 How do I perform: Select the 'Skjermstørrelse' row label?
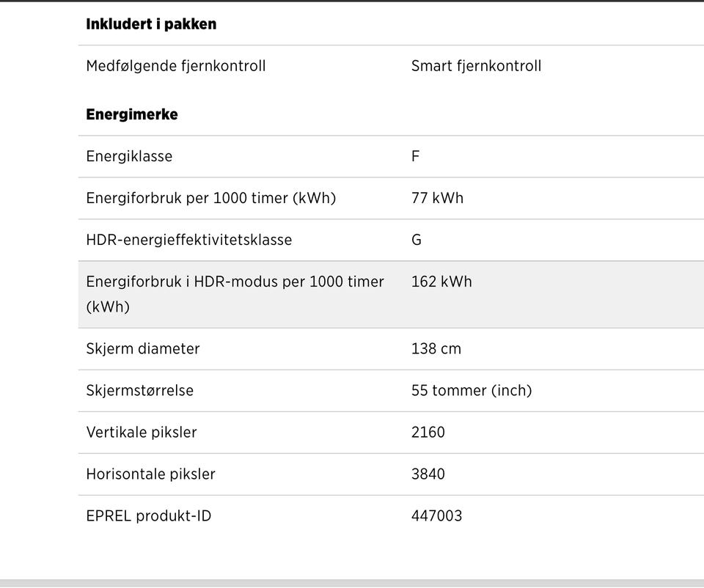pos(139,391)
